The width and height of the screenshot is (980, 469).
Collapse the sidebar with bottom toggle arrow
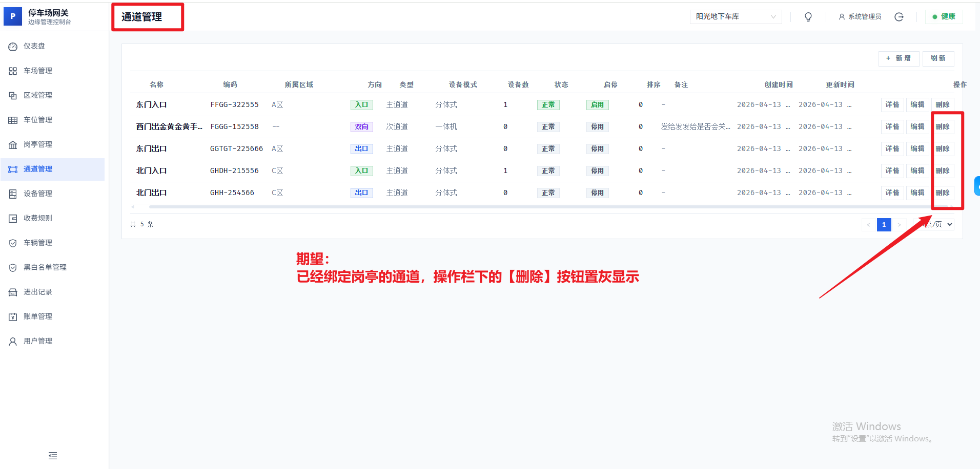coord(52,455)
